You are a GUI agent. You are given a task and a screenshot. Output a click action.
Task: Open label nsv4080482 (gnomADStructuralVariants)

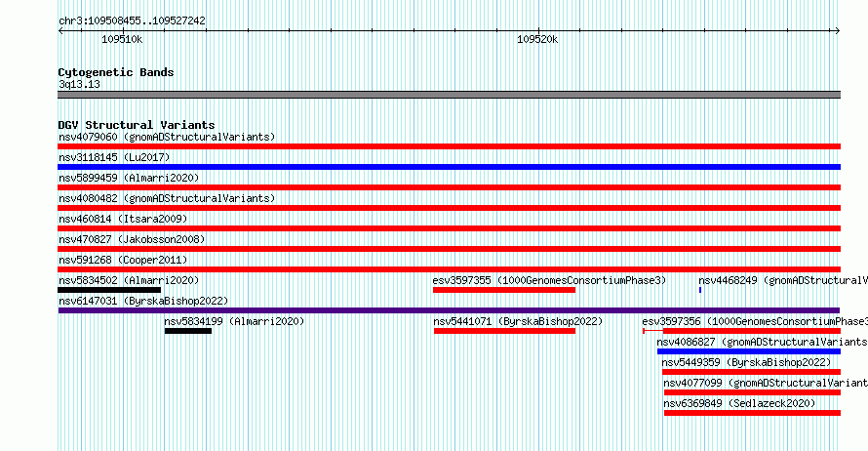[167, 198]
